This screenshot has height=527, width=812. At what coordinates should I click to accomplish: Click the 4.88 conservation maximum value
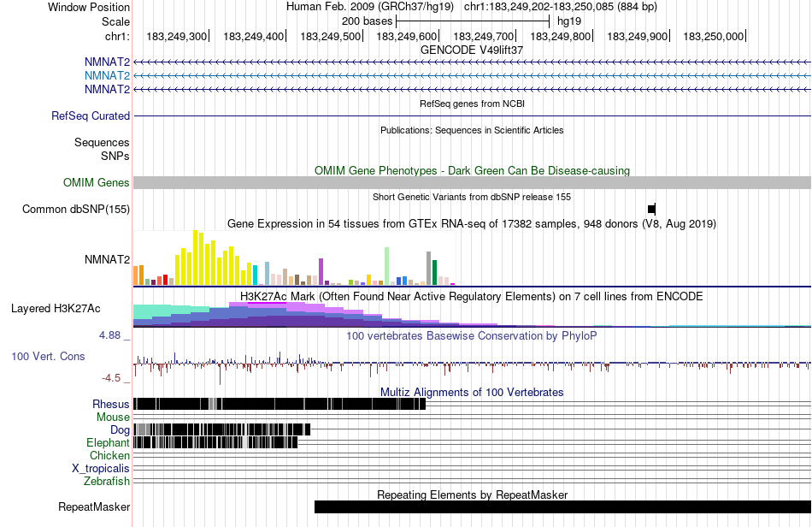109,335
